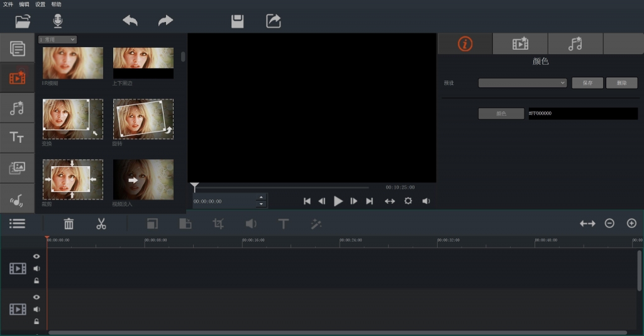This screenshot has height=336, width=644.
Task: Mute first video track speaker
Action: (36, 268)
